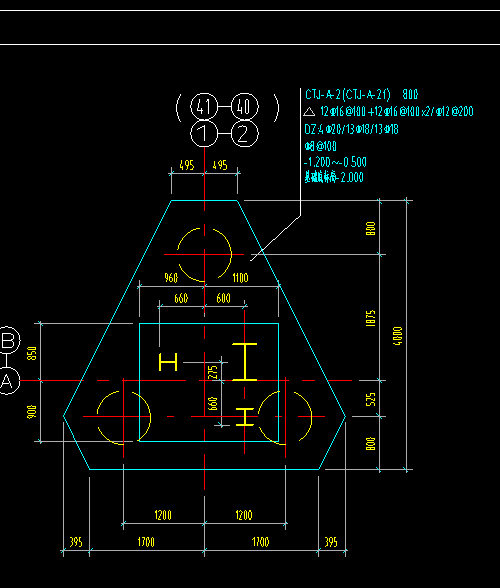Select grid bubble numbered 41
500x588 pixels.
coord(204,106)
